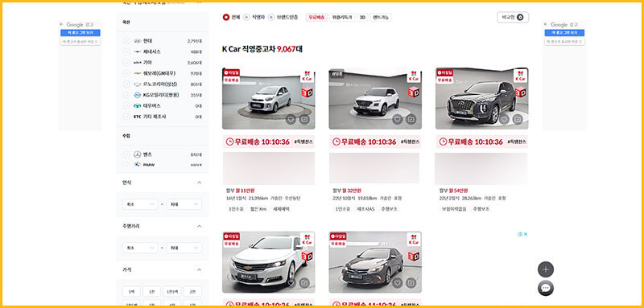644x308 pixels.
Task: Click folder icon on dark Toyota Camry card
Action: coord(411,283)
